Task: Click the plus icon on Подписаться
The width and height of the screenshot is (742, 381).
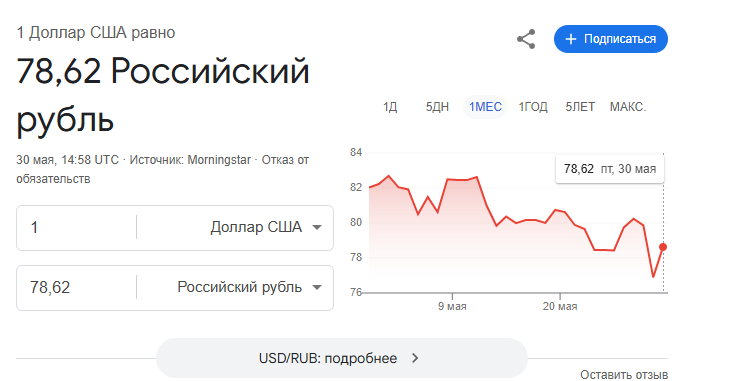Action: [571, 39]
